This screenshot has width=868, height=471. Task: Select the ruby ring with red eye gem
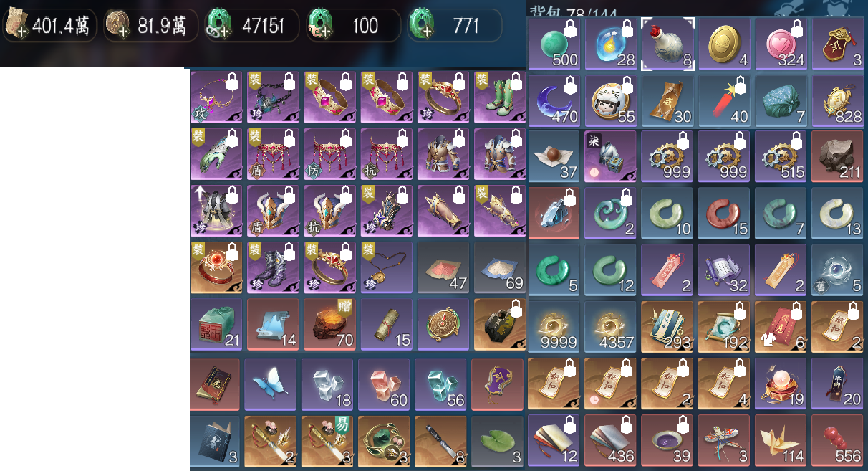(x=216, y=267)
